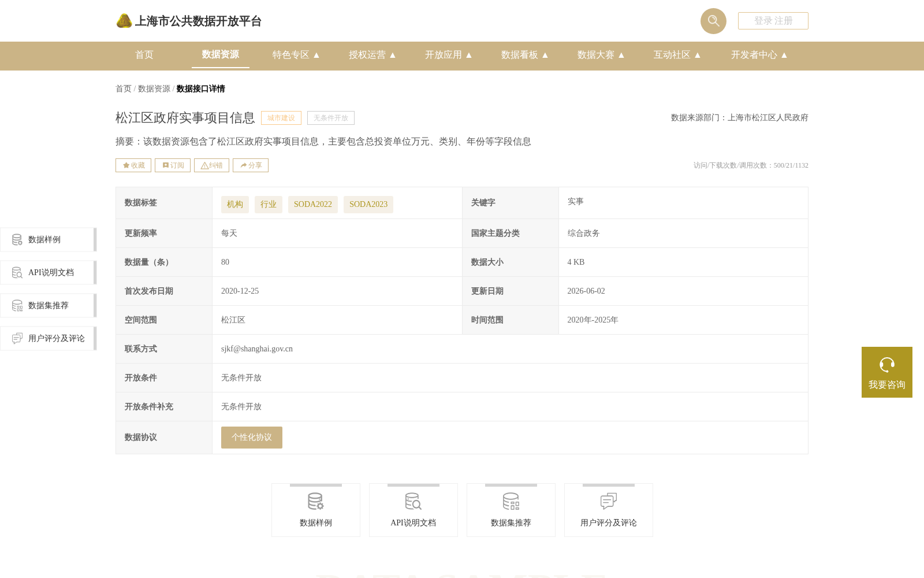Click contact email sjkf@shanghai.gov.cn
Screen dimensions: 924x578
(257, 349)
